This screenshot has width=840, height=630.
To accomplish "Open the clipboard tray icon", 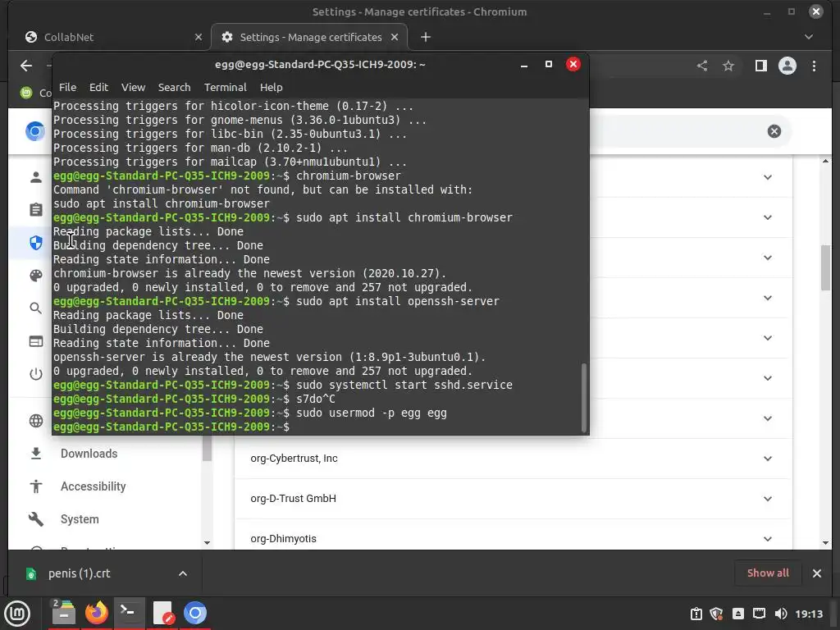I will pyautogui.click(x=696, y=614).
